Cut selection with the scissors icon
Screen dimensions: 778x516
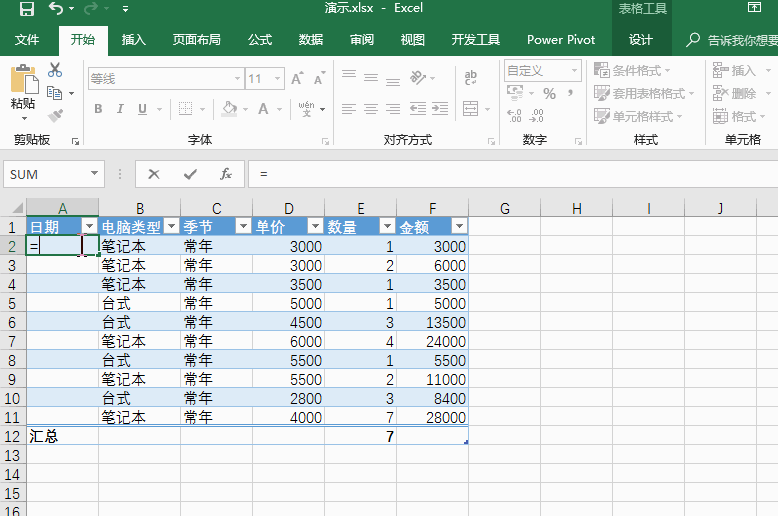[55, 70]
